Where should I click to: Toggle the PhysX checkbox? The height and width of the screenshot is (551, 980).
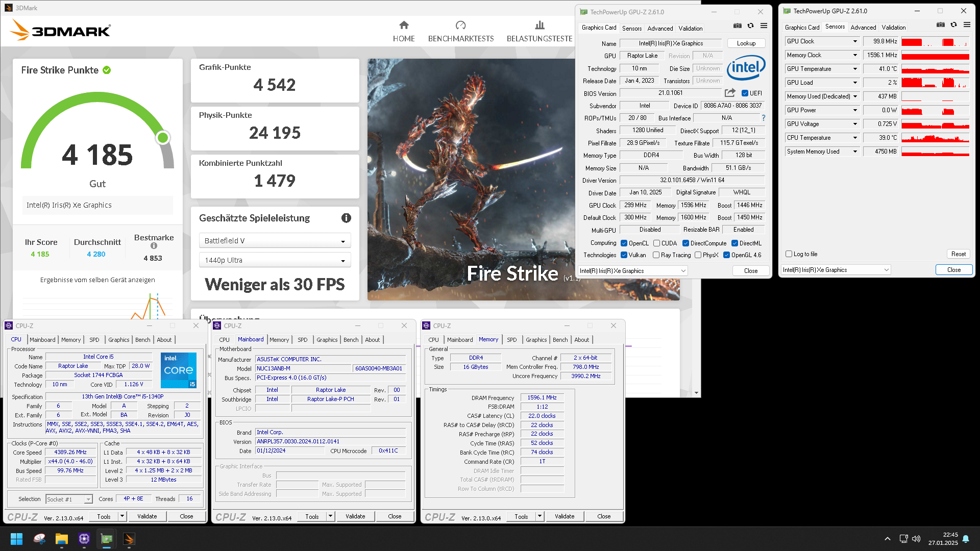[698, 255]
